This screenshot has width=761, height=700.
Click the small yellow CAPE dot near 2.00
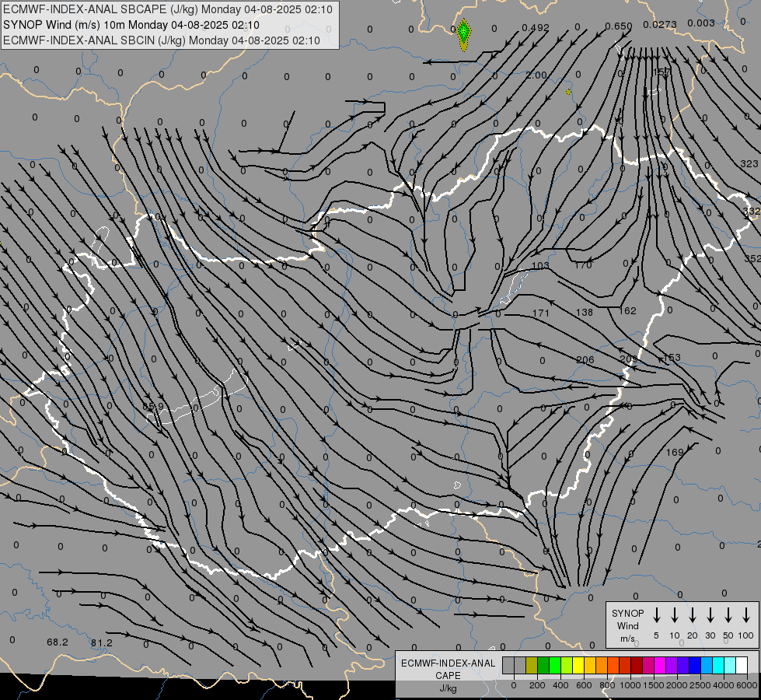point(568,92)
